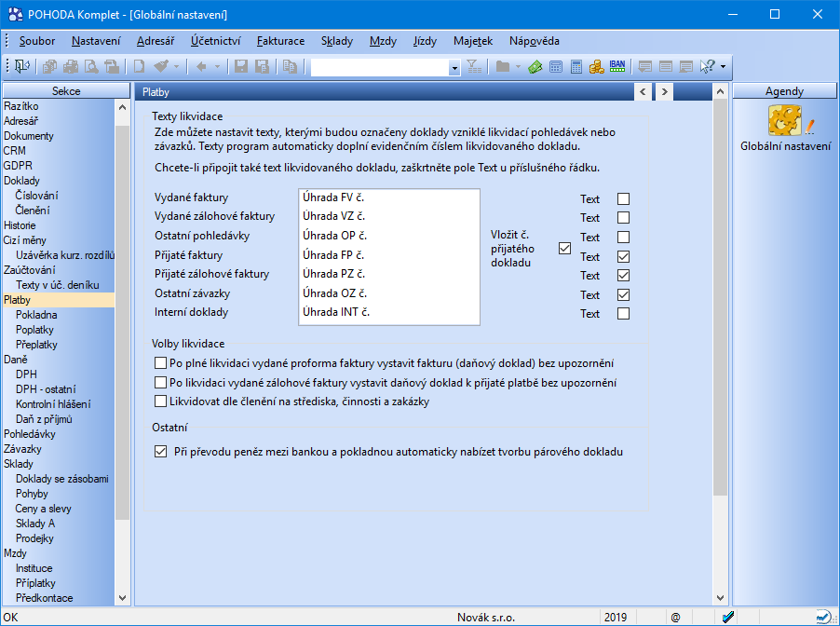Click the left back arrow toolbar icon
The height and width of the screenshot is (626, 840).
(x=201, y=66)
